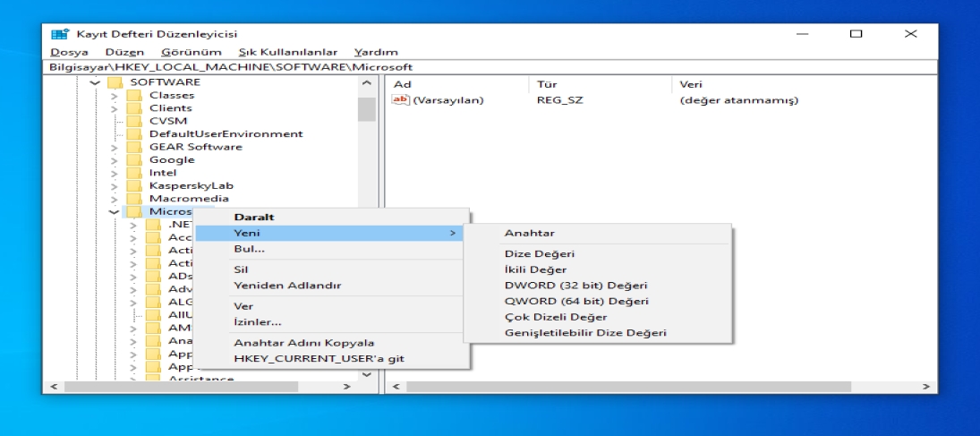Create new Anahtar from submenu
980x436 pixels.
(598, 234)
